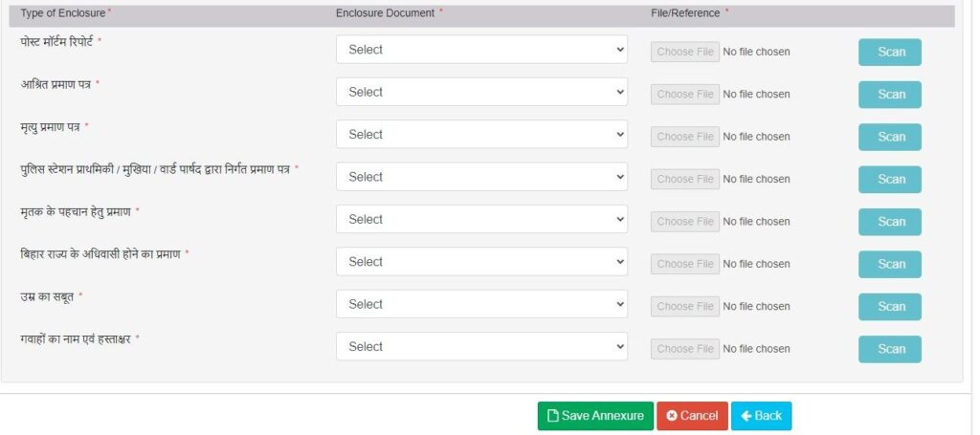This screenshot has height=435, width=980.
Task: Scan the मृतक के पहचान हेतु प्रमाण
Action: pos(889,222)
